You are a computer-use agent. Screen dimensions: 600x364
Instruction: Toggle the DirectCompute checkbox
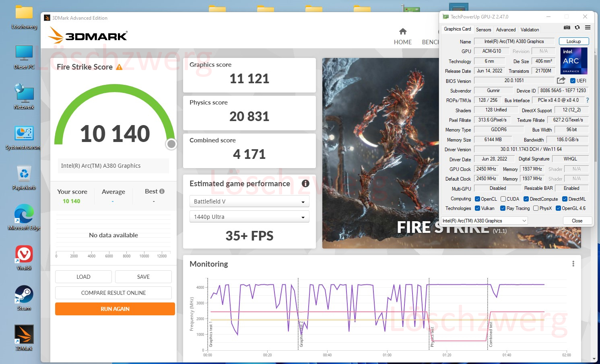526,199
